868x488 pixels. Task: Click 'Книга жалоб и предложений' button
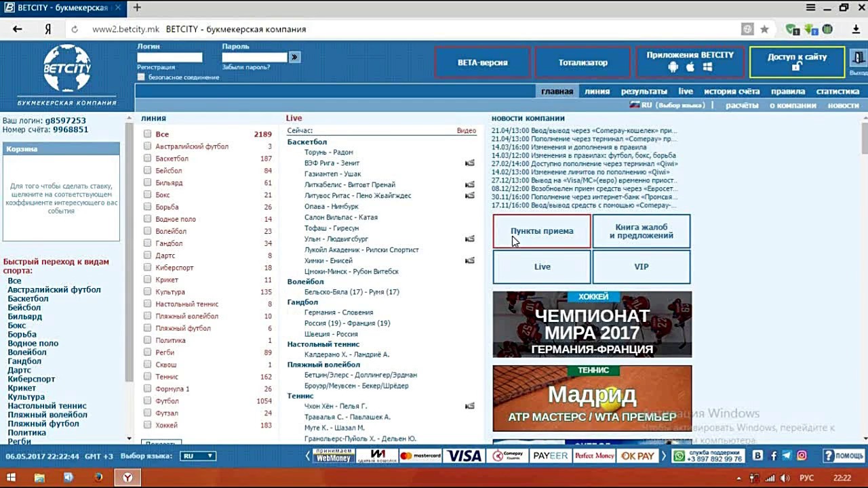point(642,231)
